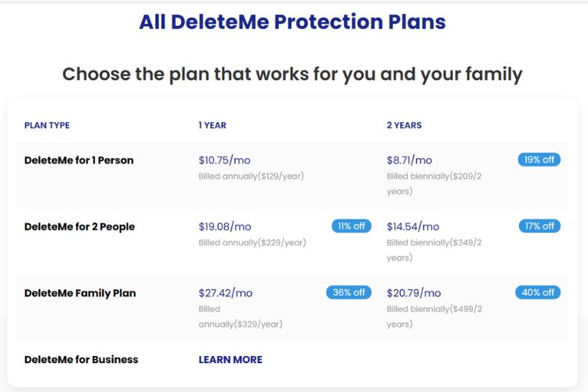588x392 pixels.
Task: Choose the $8.71/mo two-year price
Action: point(409,160)
